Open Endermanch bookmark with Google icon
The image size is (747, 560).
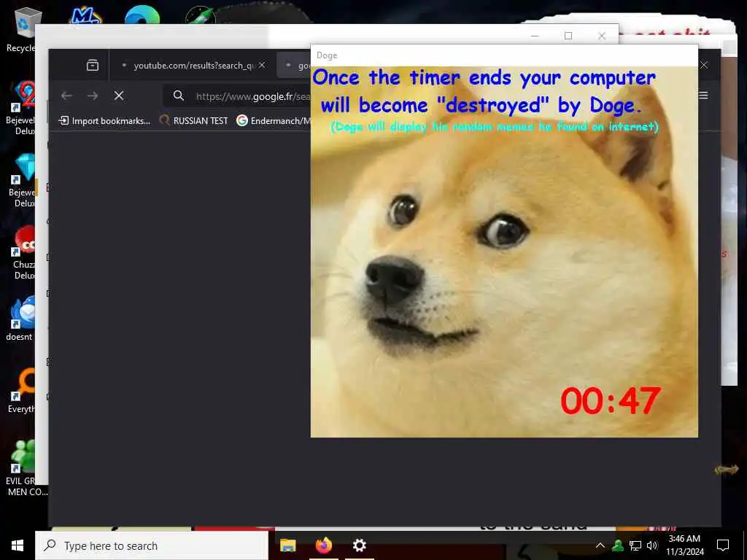tap(274, 121)
